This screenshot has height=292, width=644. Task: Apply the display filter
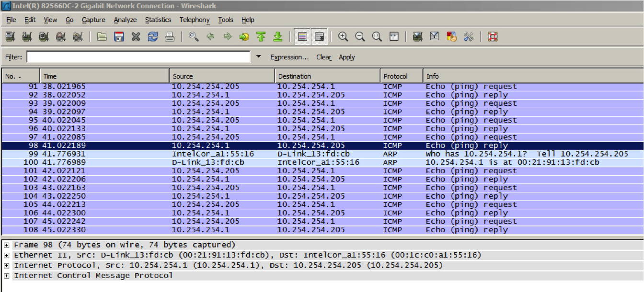click(347, 57)
